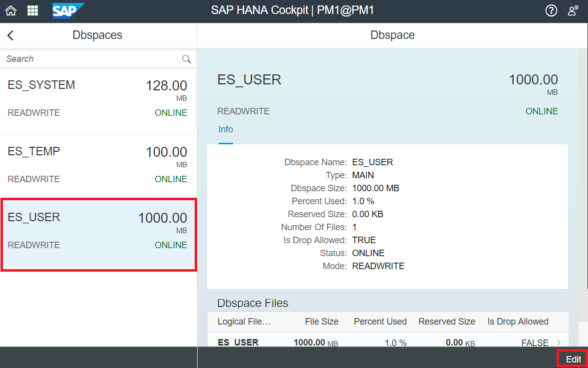Click the Number Of Files value 1
This screenshot has height=368, width=588.
354,227
